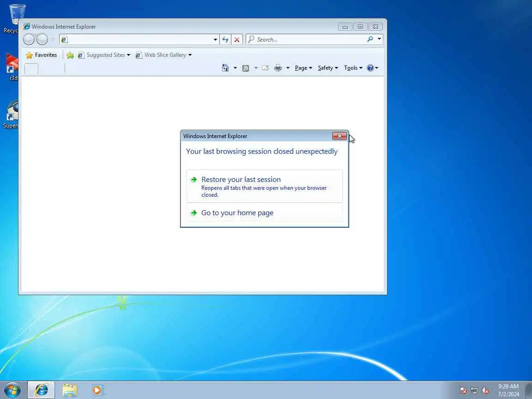The image size is (532, 399).
Task: Choose Go to your home page
Action: 264,213
